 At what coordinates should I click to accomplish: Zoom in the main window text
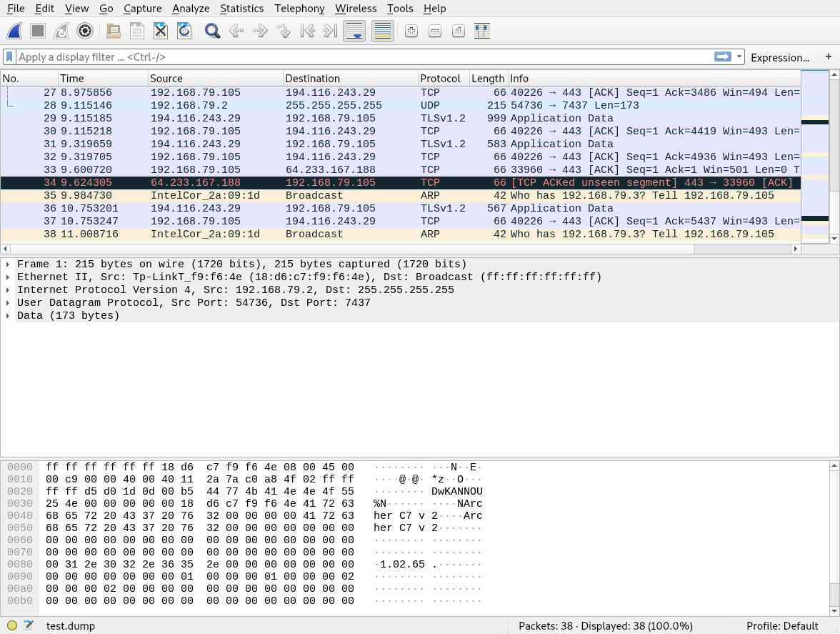coord(411,31)
